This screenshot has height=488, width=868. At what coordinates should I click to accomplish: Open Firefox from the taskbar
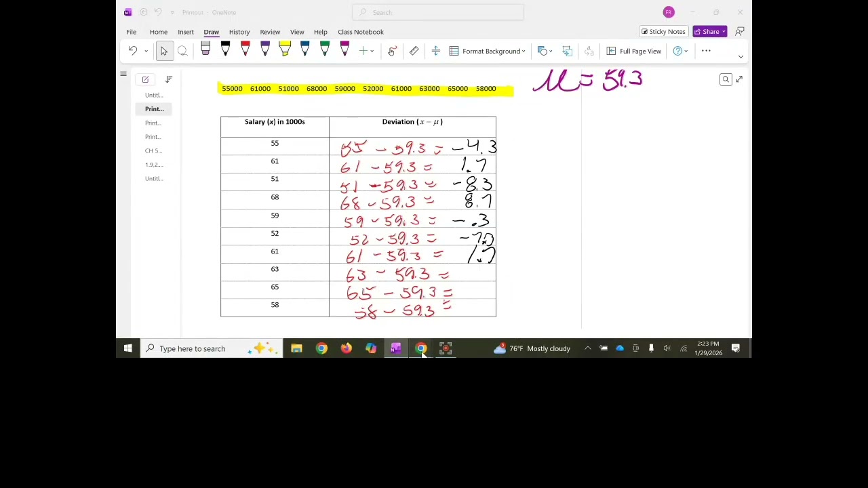click(x=347, y=348)
